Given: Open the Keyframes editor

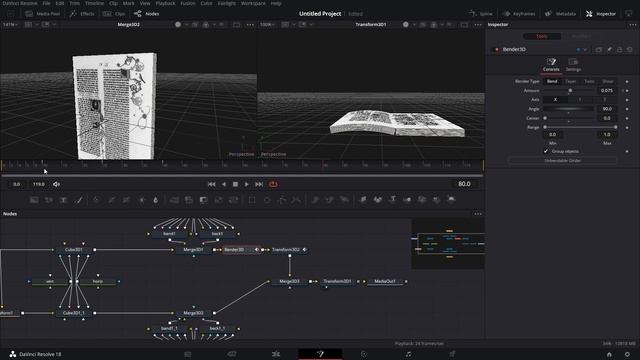Looking at the screenshot, I should [x=519, y=13].
